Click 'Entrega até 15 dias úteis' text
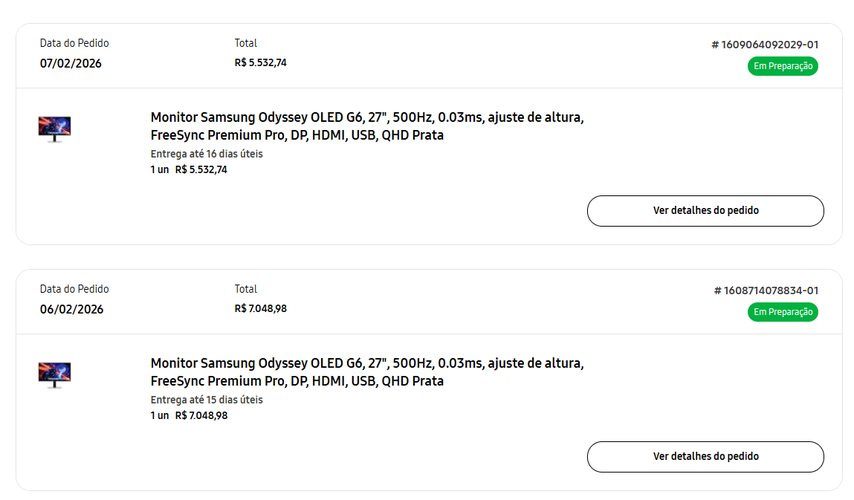This screenshot has width=854, height=500. point(206,400)
